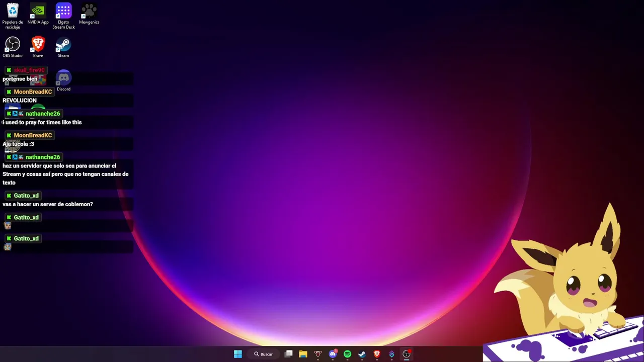Click nathanche26 above "i used to pray"
Viewport: 644px width, 362px height.
43,114
